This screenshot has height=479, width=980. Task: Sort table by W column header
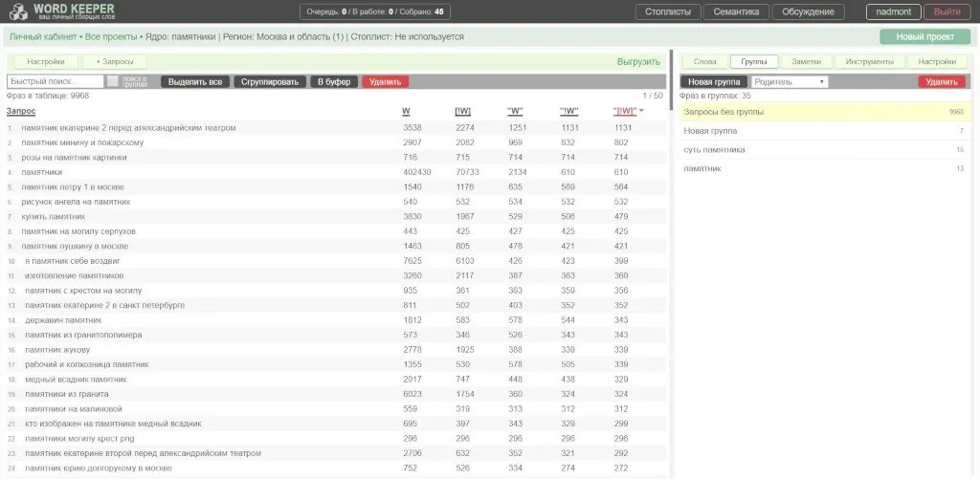point(406,111)
